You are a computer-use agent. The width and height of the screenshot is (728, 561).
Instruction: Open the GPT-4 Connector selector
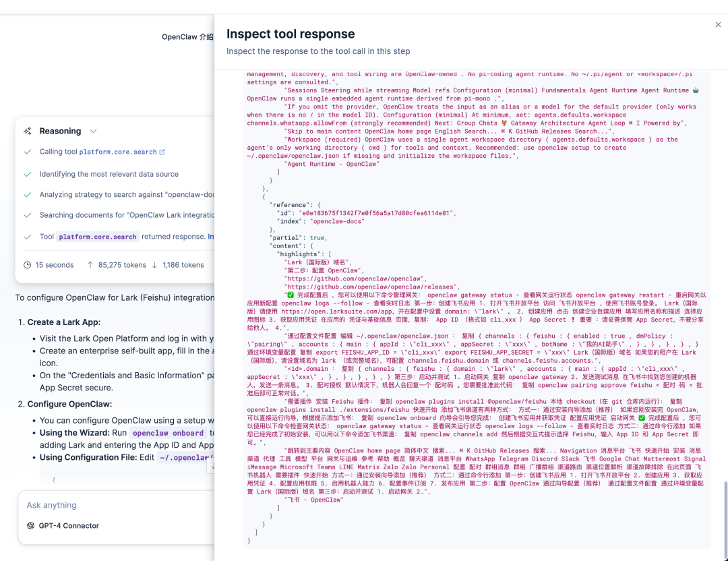point(63,526)
